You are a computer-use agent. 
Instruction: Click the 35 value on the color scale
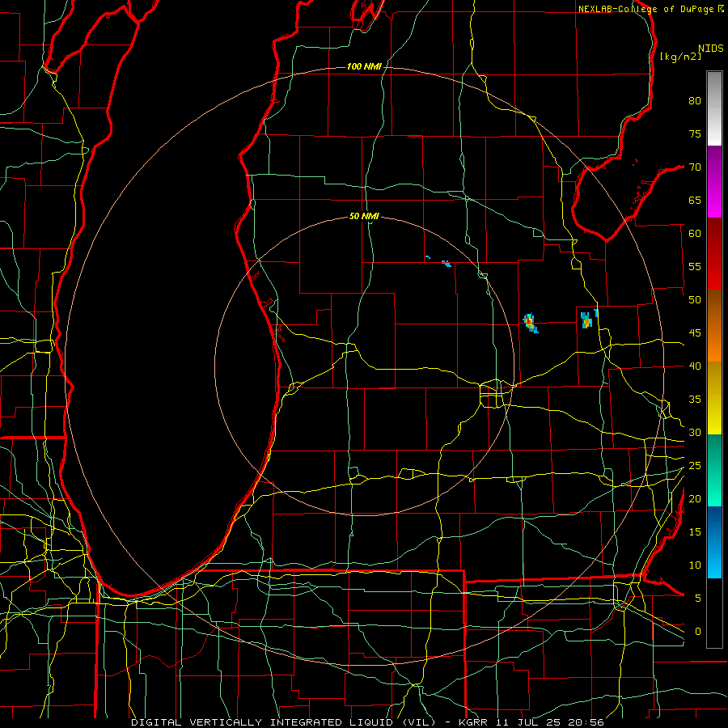point(695,400)
